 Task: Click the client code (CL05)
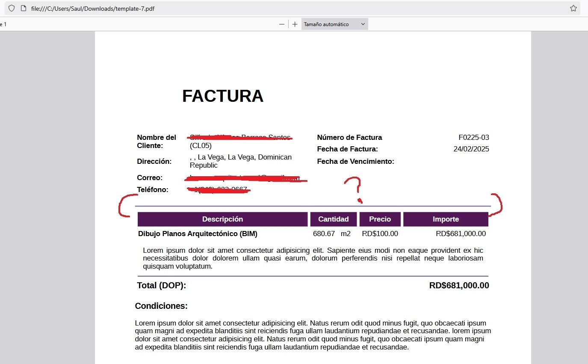pyautogui.click(x=201, y=145)
